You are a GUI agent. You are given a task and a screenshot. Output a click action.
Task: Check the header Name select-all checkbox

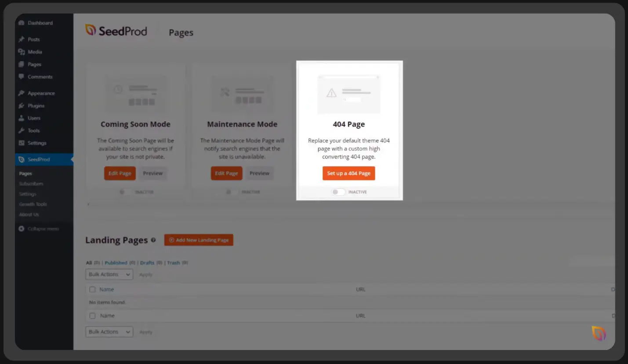coord(92,289)
